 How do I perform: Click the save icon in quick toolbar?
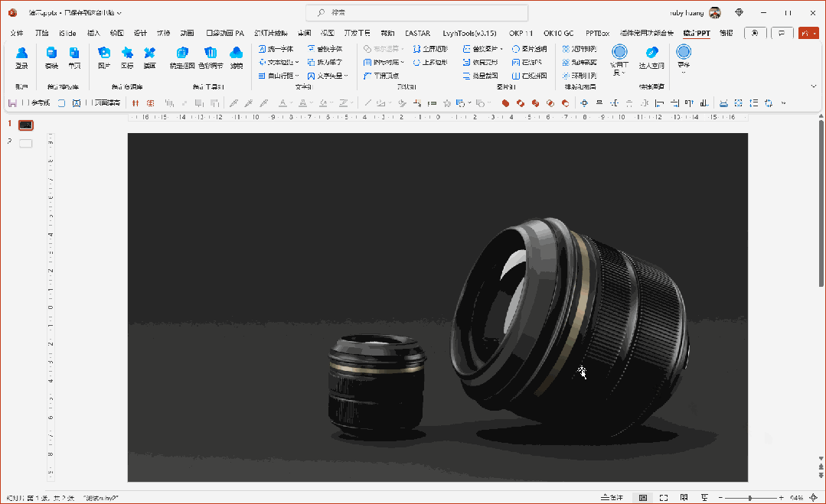(x=11, y=102)
